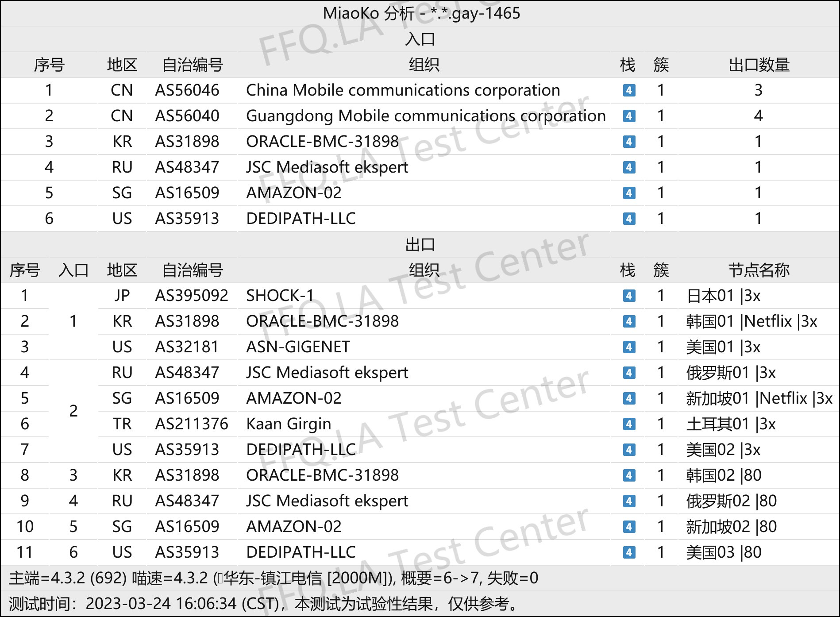Click the footer line starting 主端=4.3.2 (692)
This screenshot has width=840, height=617.
(274, 578)
